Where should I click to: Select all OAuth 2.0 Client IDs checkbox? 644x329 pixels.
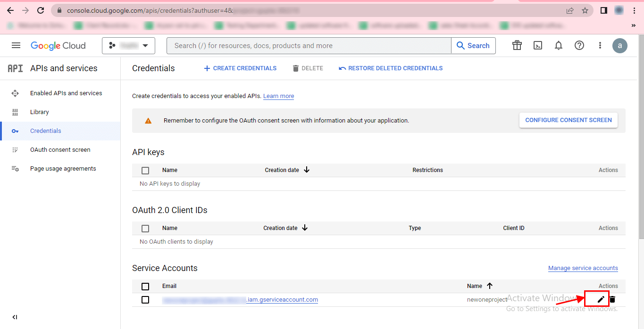[145, 228]
